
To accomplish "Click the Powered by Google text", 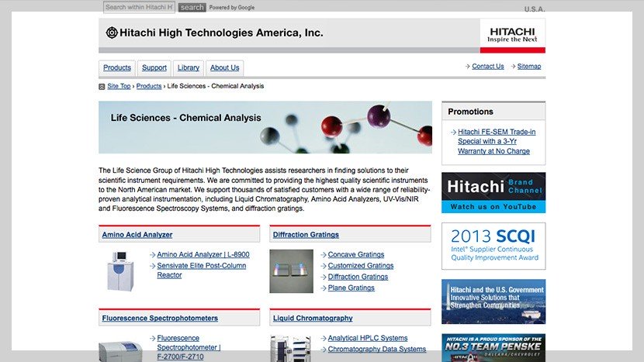I will 232,8.
